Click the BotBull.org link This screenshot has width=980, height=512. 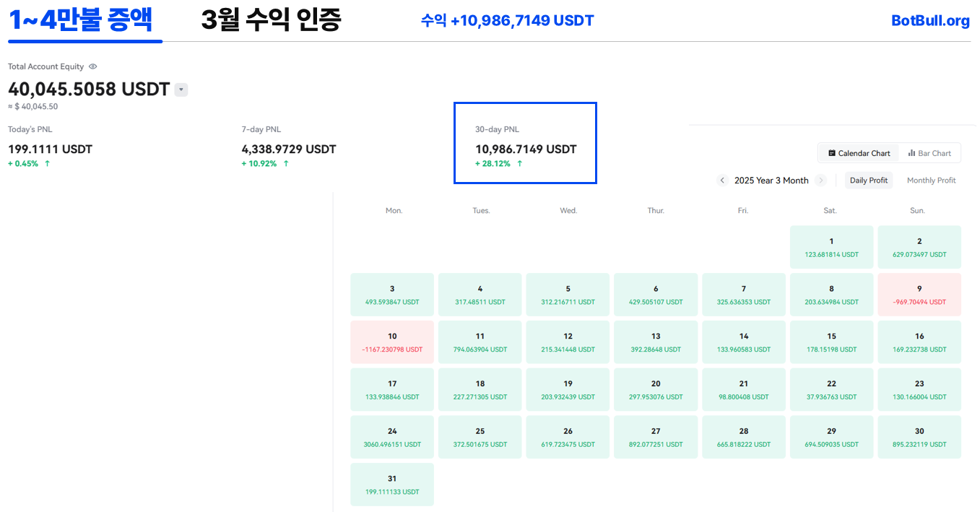click(x=930, y=21)
